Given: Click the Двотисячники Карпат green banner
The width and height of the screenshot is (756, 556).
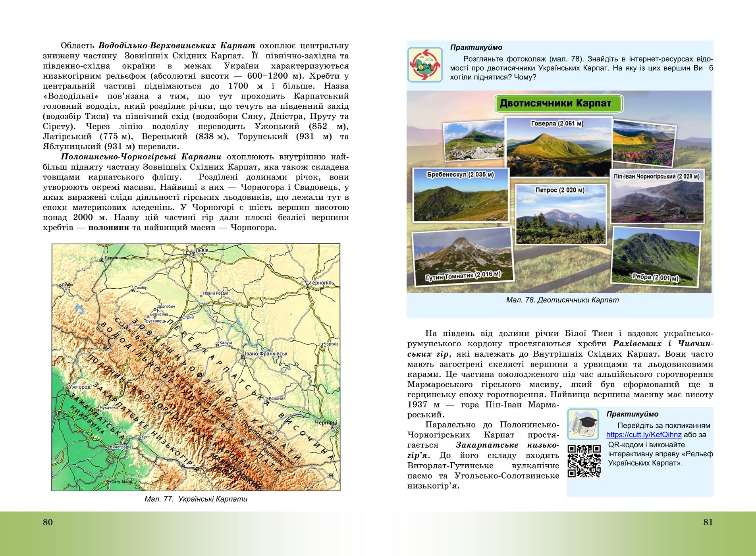Looking at the screenshot, I should pos(559,104).
